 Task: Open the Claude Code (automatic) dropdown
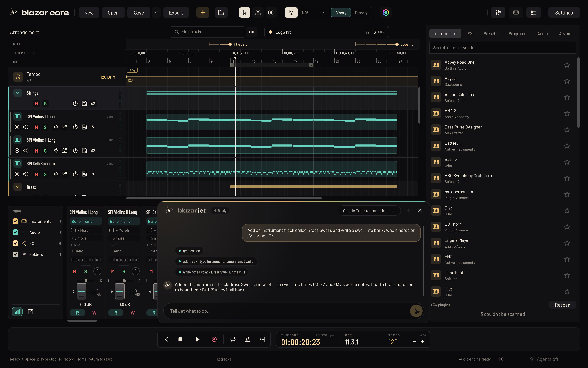coord(369,210)
